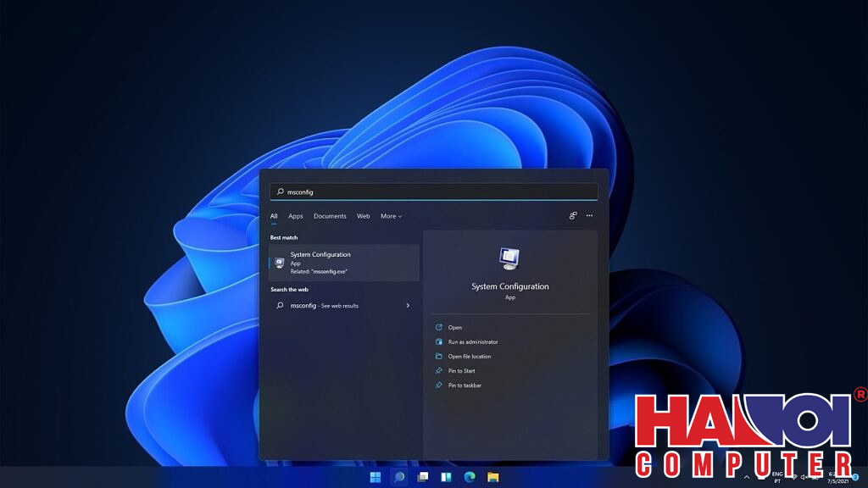Click the Pin to taskbar icon
Screen dimensions: 868x488
click(438, 385)
